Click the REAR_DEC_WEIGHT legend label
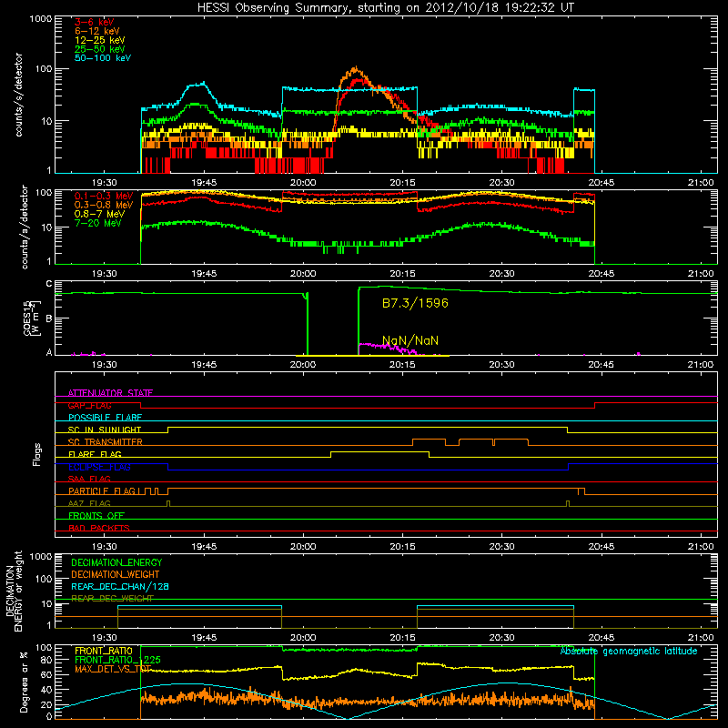This screenshot has width=728, height=728. point(112,599)
